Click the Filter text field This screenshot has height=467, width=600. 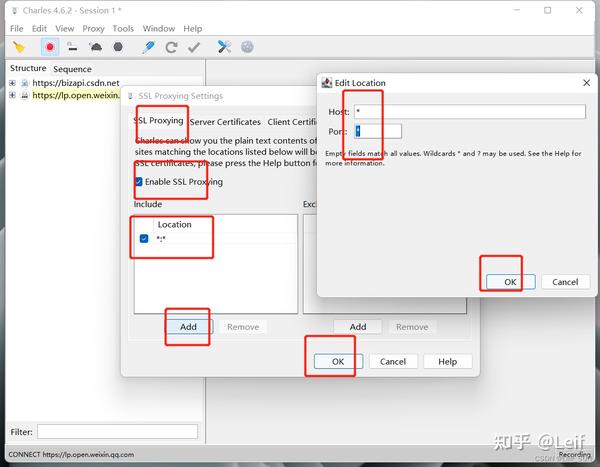coord(117,431)
